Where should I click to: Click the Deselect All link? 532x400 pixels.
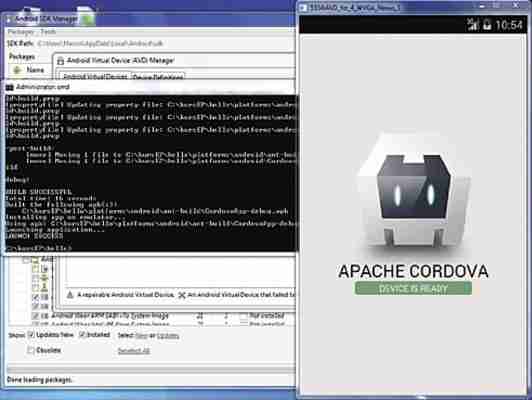(134, 350)
